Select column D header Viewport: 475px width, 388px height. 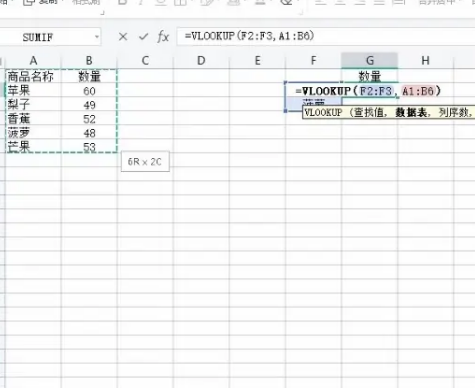pos(201,61)
